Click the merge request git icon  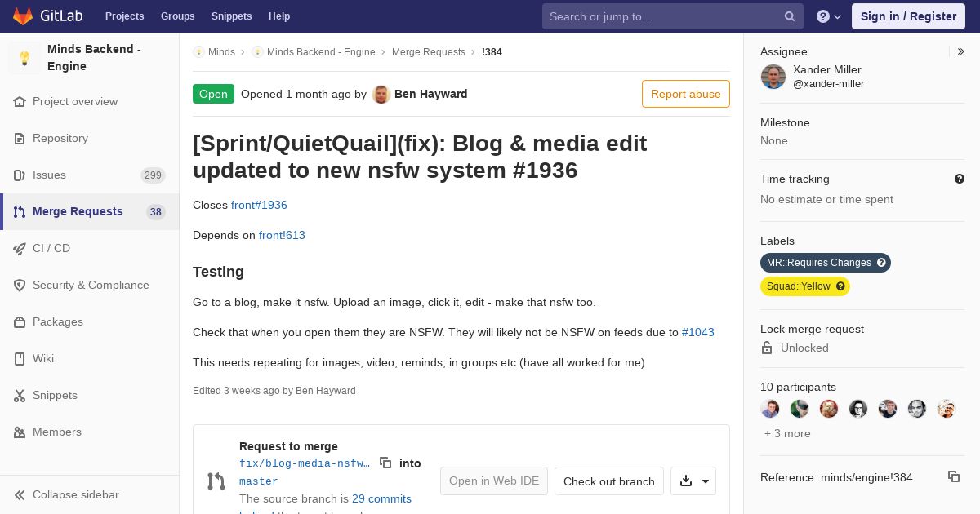tap(216, 481)
